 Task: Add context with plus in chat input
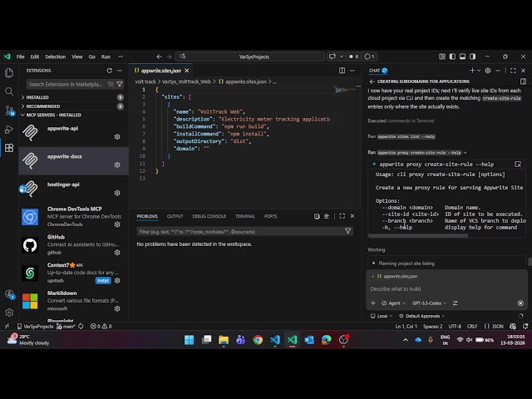(x=373, y=303)
